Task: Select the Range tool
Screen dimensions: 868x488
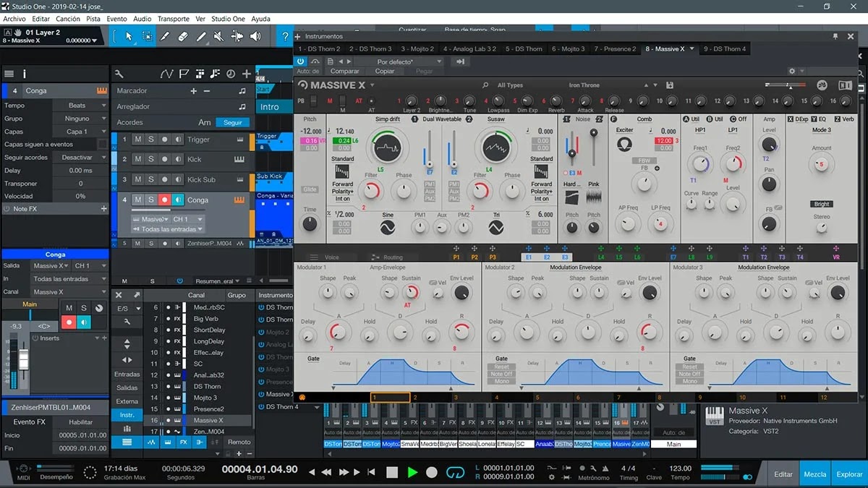Action: coord(147,35)
